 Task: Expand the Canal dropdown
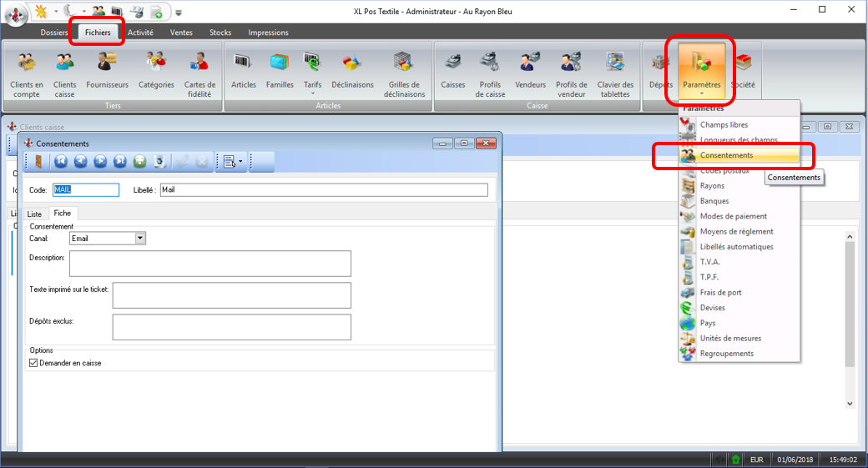(x=140, y=239)
